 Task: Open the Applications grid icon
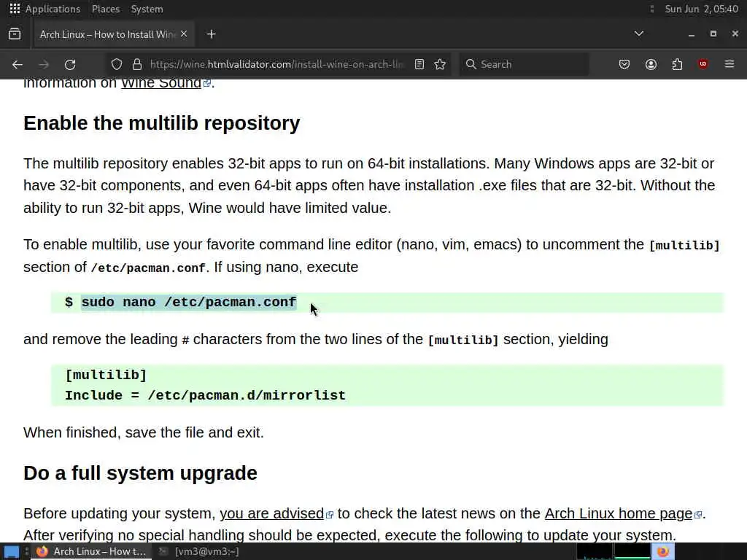point(15,9)
